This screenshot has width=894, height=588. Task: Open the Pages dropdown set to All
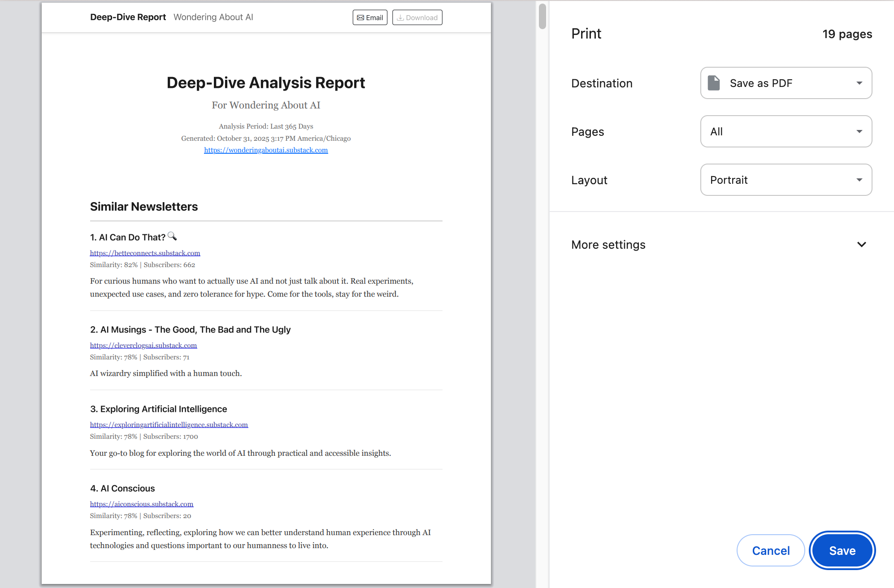(786, 131)
